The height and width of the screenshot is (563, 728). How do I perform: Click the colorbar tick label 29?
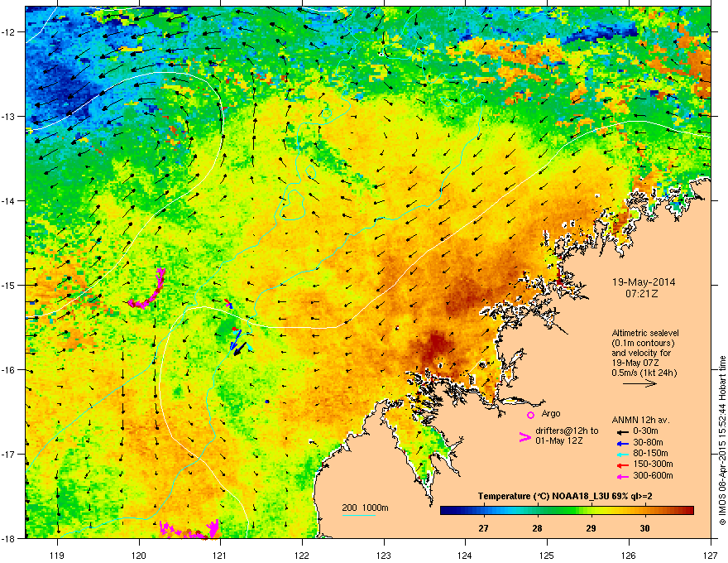[x=591, y=528]
